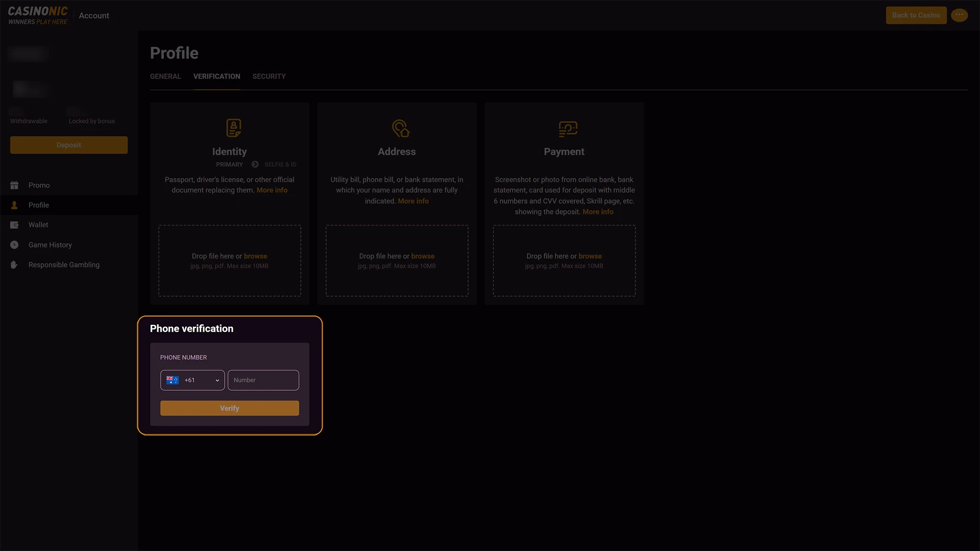This screenshot has width=980, height=551.
Task: Switch to the Security tab
Action: pyautogui.click(x=269, y=77)
